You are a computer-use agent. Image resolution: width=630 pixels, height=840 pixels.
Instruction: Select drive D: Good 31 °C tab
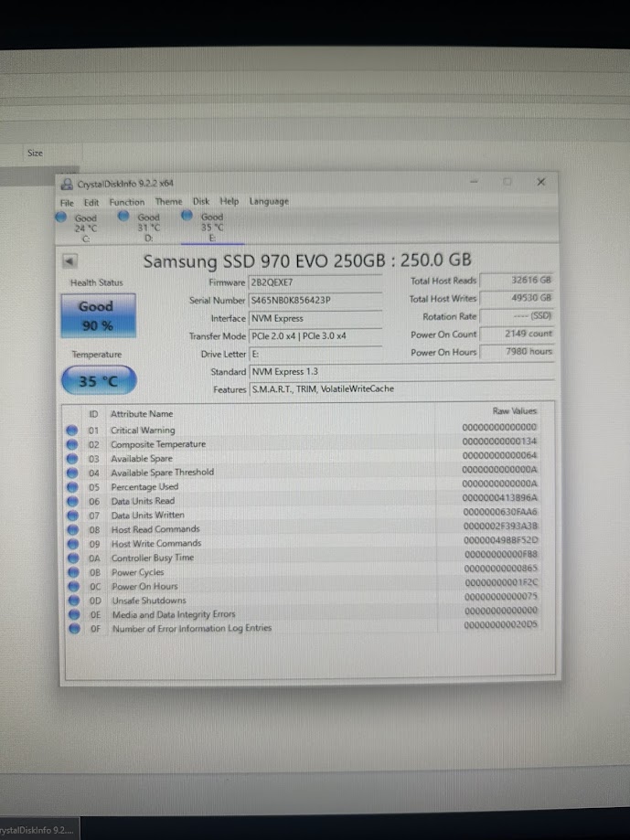click(x=141, y=228)
